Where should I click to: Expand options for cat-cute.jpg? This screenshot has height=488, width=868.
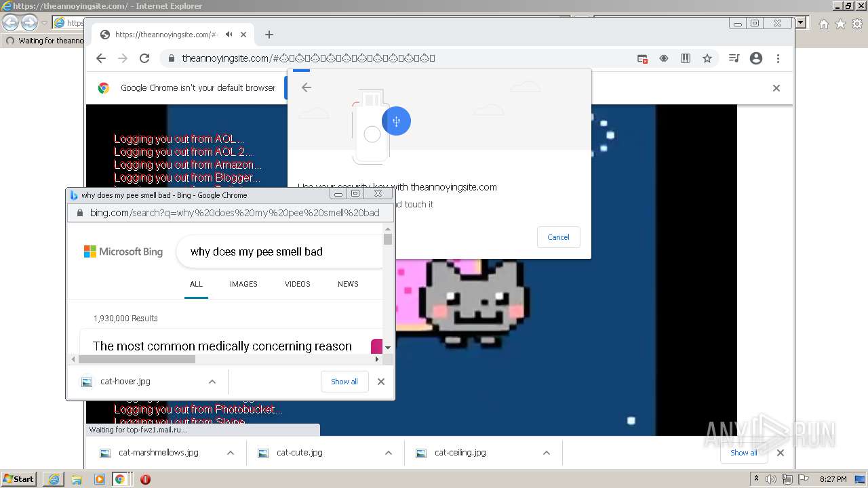(389, 453)
